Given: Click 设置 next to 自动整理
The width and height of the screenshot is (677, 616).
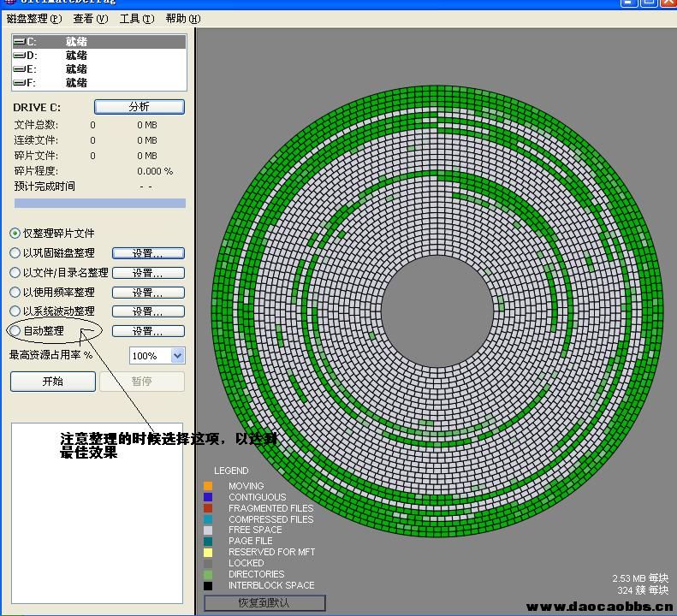Looking at the screenshot, I should point(147,331).
